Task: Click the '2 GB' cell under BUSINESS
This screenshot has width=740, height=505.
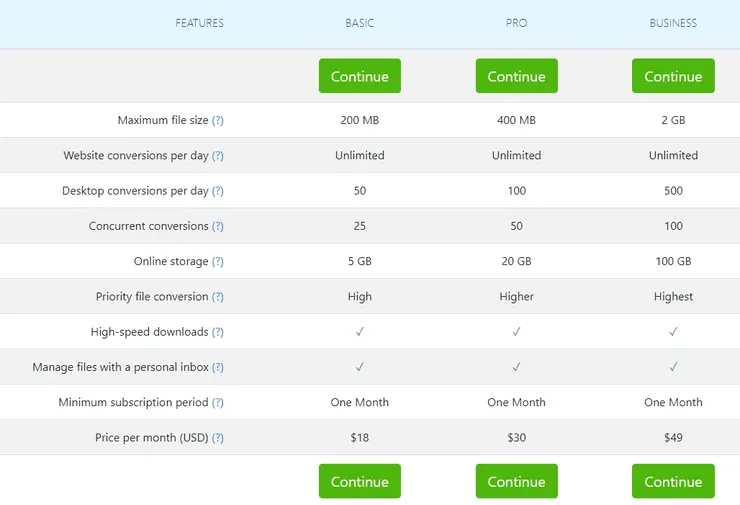Action: click(673, 120)
